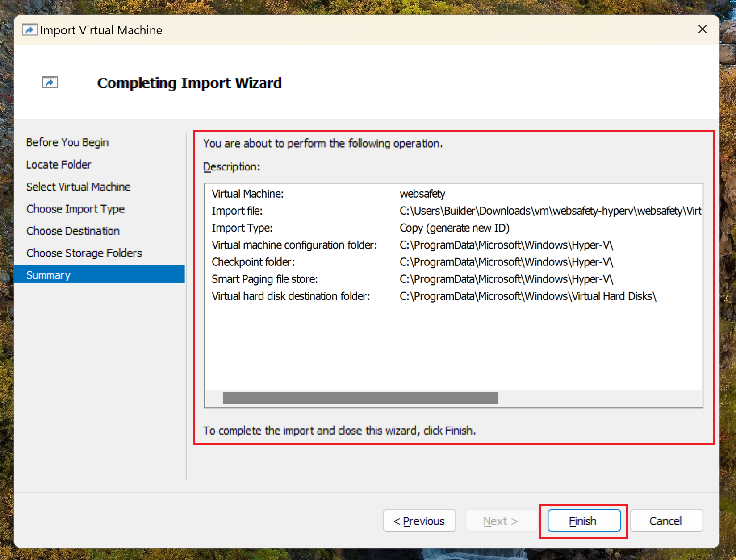This screenshot has width=736, height=560.
Task: Click the 'You are about to perform' text
Action: pos(323,144)
